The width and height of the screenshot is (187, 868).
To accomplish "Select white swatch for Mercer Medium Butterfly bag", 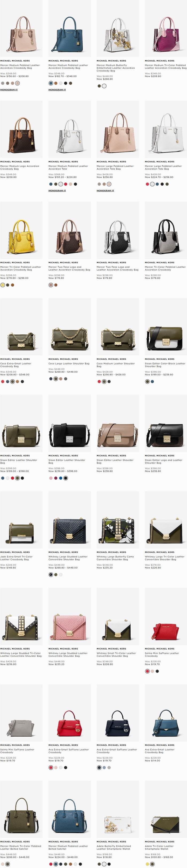I will [104, 86].
